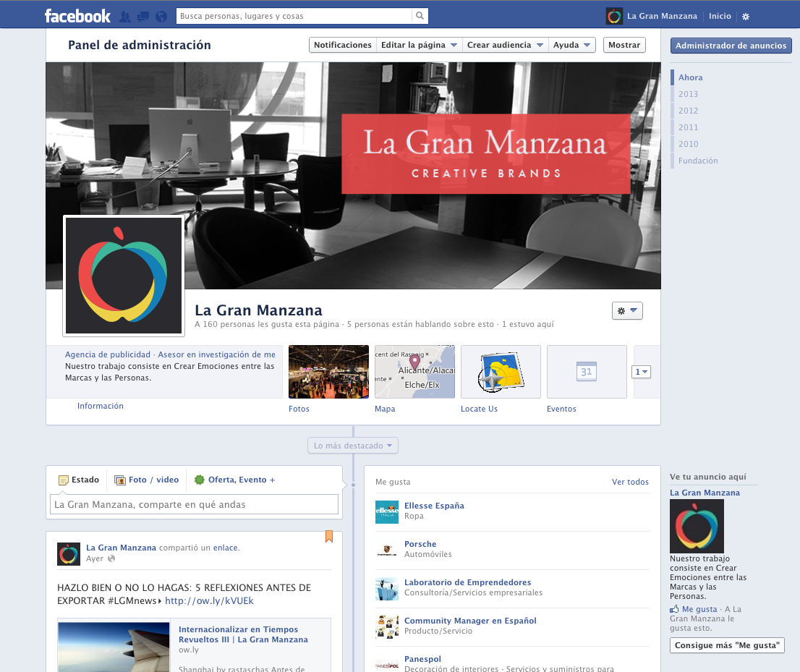Click the Eventos calendar icon tile
This screenshot has width=800, height=672.
(x=586, y=372)
